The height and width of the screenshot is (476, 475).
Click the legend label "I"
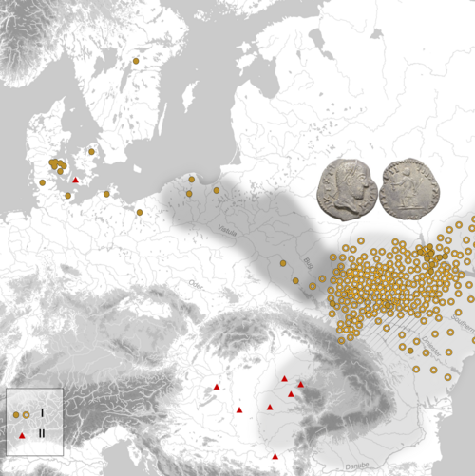coord(42,413)
